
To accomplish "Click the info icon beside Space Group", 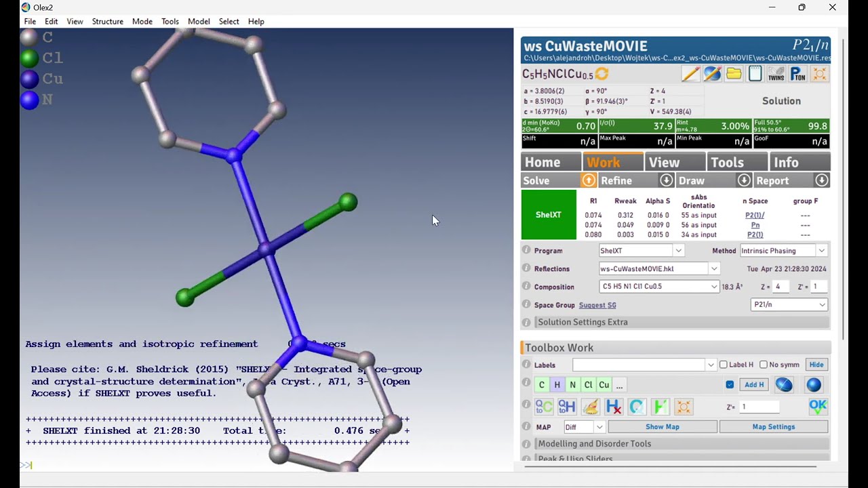I will click(526, 305).
